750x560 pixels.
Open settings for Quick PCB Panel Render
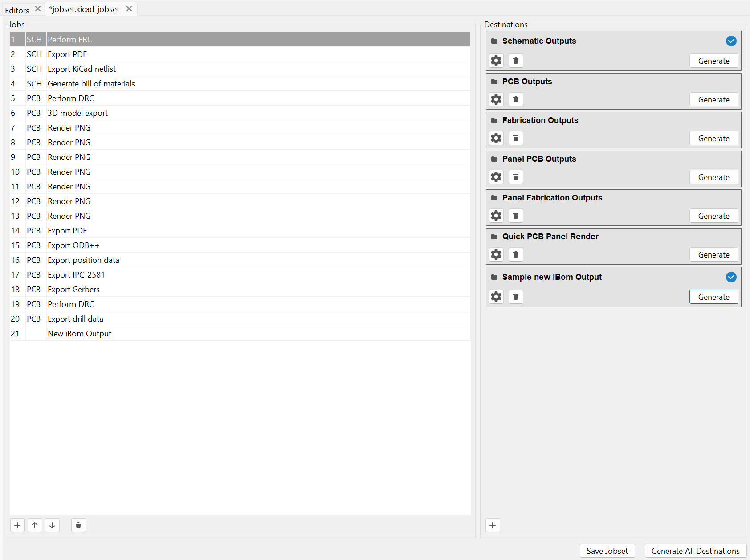[x=496, y=254]
